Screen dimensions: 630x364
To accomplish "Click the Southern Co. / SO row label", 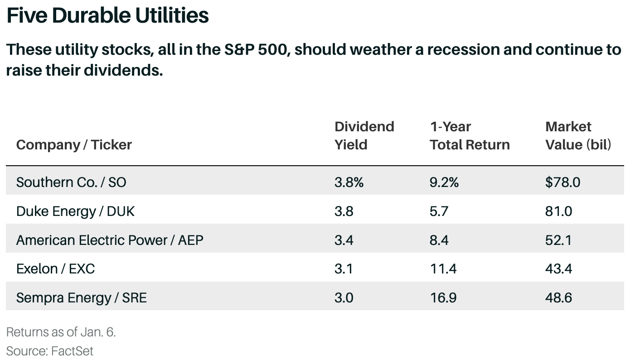I will pyautogui.click(x=71, y=182).
